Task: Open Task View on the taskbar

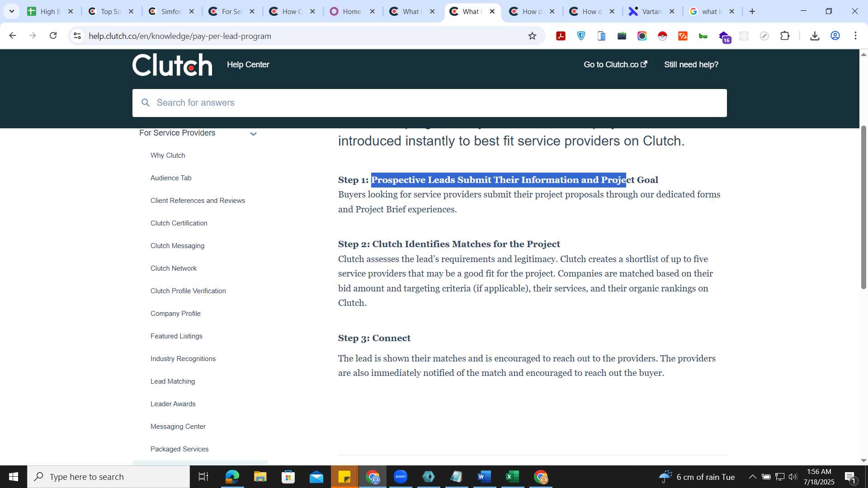Action: pos(203,477)
